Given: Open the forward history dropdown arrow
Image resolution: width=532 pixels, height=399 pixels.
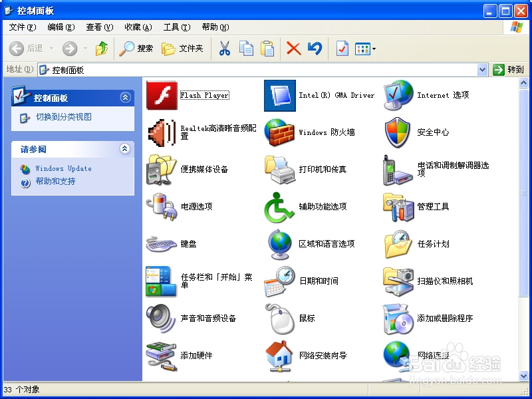Looking at the screenshot, I should pos(86,49).
